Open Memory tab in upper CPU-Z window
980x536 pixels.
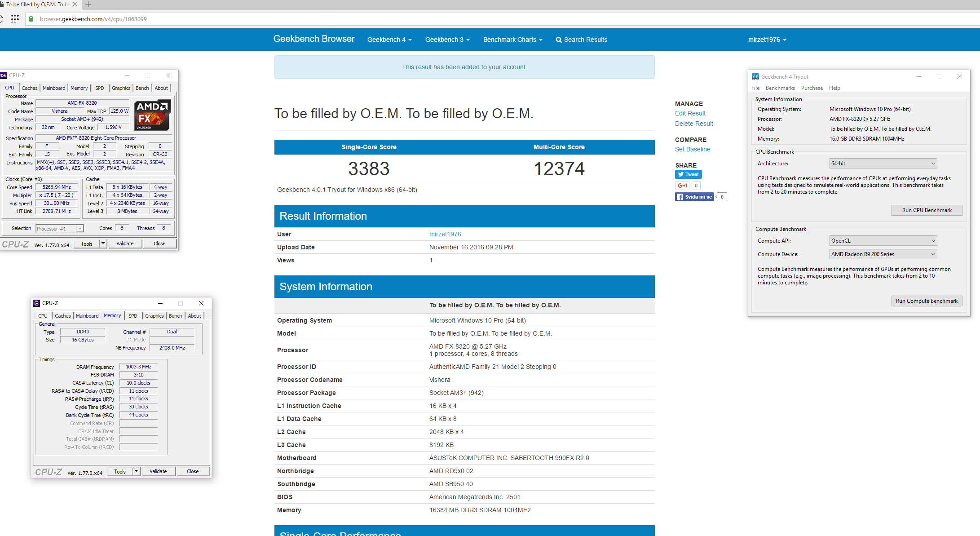pyautogui.click(x=79, y=88)
